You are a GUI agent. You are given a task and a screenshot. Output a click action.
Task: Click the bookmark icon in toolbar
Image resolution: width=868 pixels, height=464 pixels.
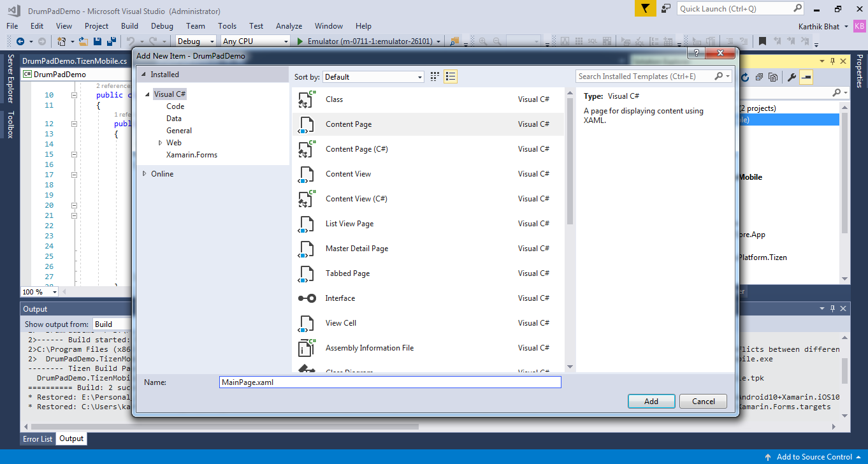[762, 41]
